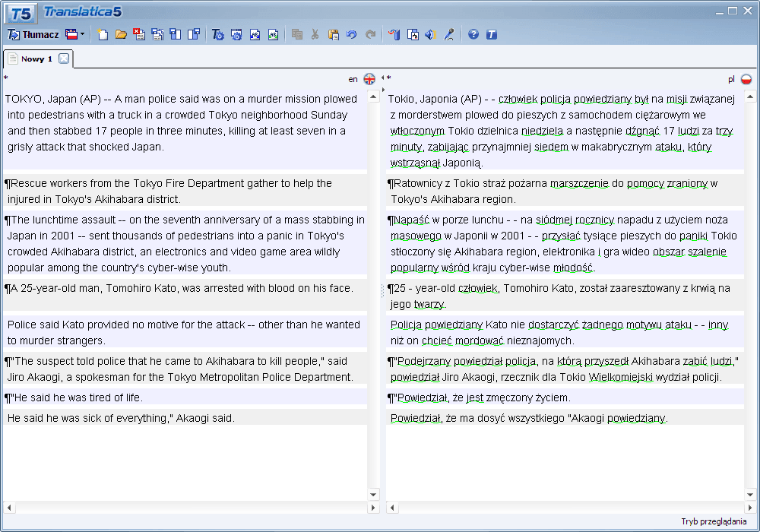
Task: Open the language direction dropdown arrow
Action: [82, 35]
